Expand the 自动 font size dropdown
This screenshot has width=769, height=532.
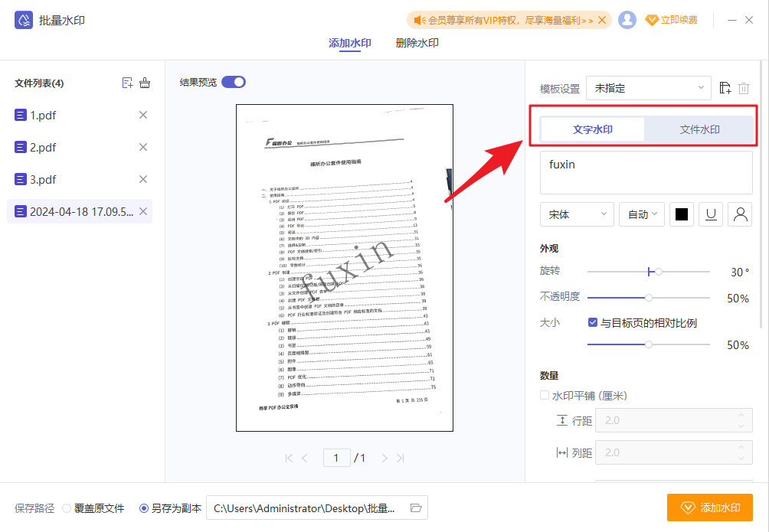click(x=641, y=214)
